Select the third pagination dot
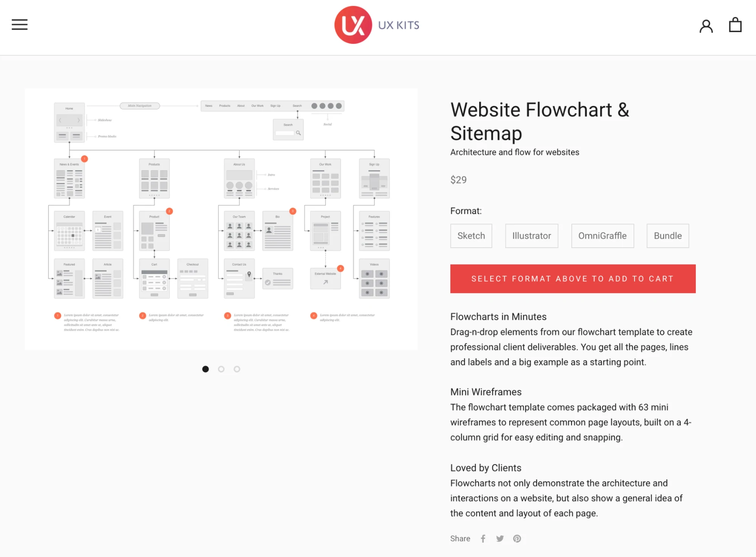 pyautogui.click(x=237, y=369)
